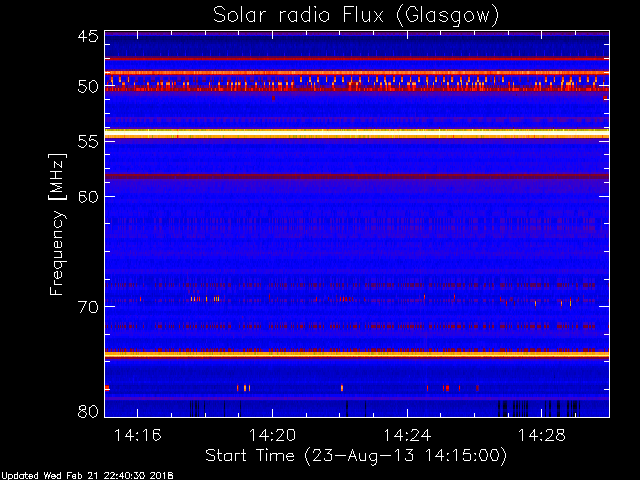Viewport: 640px width, 480px height.
Task: Click the 14:24 time tick label
Action: click(407, 435)
